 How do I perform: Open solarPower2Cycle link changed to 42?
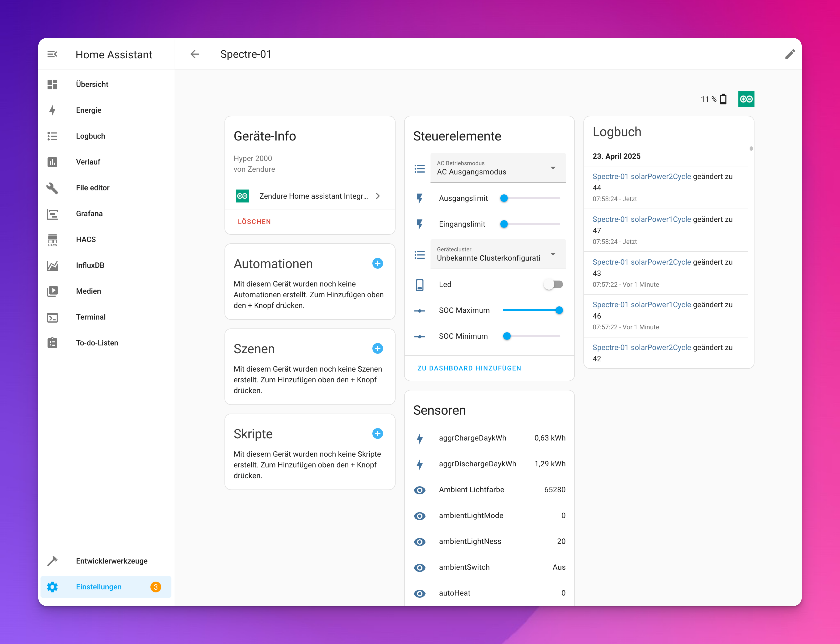[641, 348]
